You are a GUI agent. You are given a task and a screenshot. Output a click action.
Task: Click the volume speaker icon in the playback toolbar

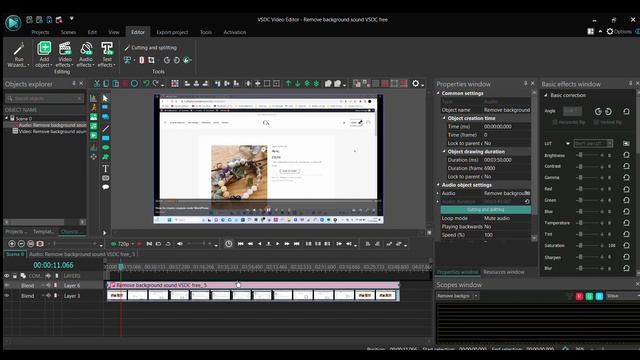pyautogui.click(x=180, y=244)
